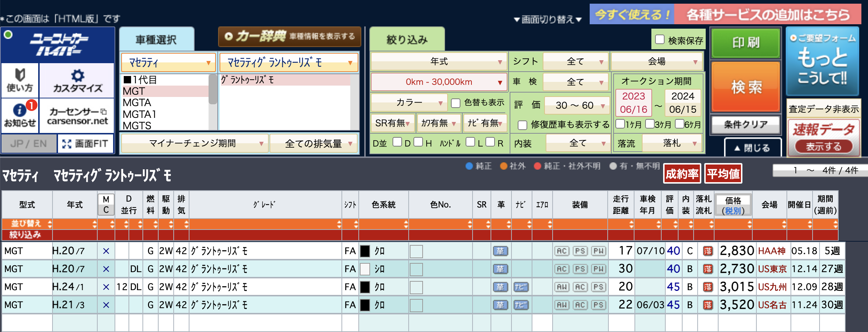868x332 pixels.
Task: Click the white シロ swatch in the 2,730 row
Action: (365, 269)
